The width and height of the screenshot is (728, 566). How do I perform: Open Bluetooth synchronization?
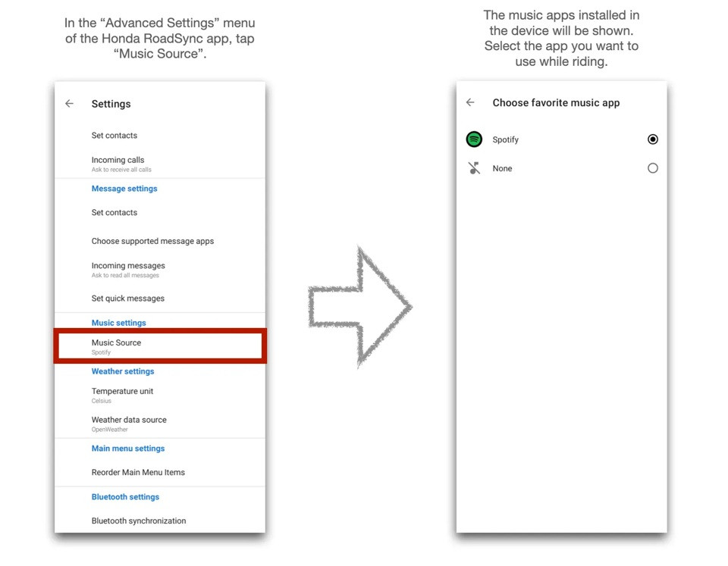pyautogui.click(x=160, y=521)
